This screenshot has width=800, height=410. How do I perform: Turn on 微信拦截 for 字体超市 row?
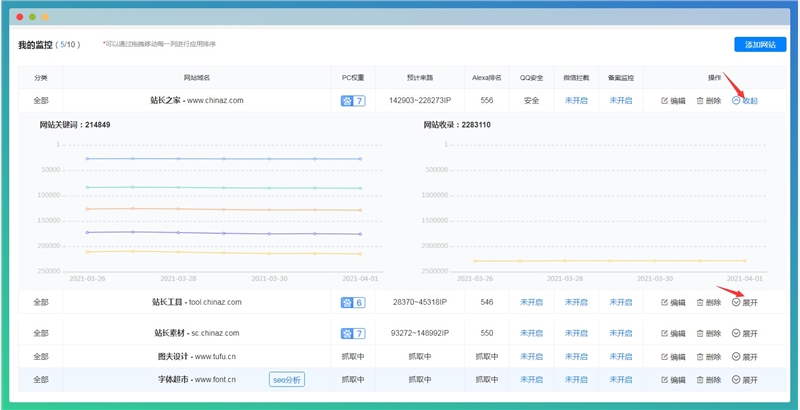pyautogui.click(x=576, y=380)
